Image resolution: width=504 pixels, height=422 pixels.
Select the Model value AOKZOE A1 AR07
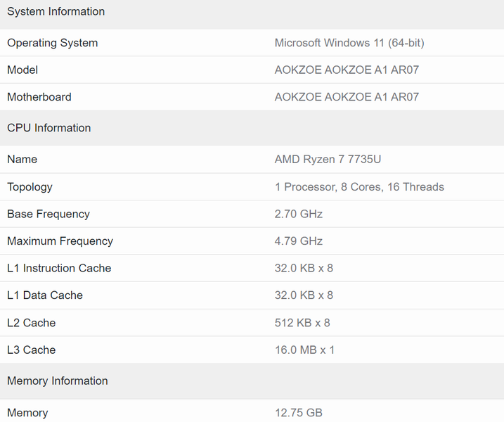coord(347,70)
